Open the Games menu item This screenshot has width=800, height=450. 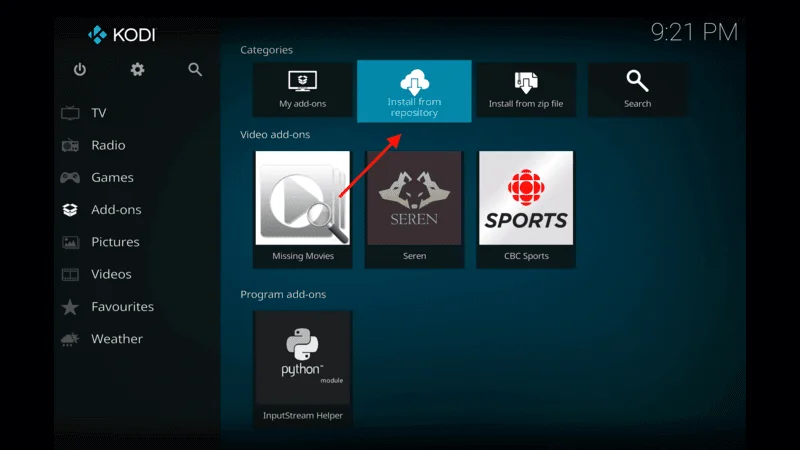112,178
